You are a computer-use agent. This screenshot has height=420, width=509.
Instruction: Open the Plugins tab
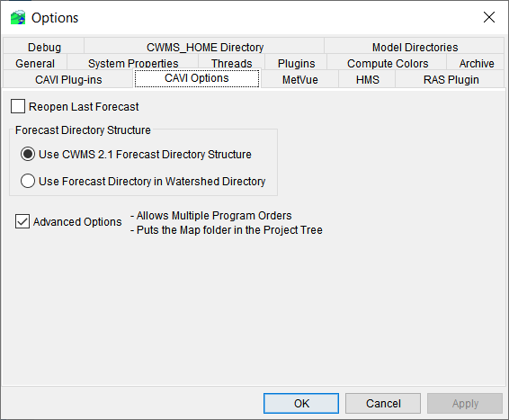296,64
